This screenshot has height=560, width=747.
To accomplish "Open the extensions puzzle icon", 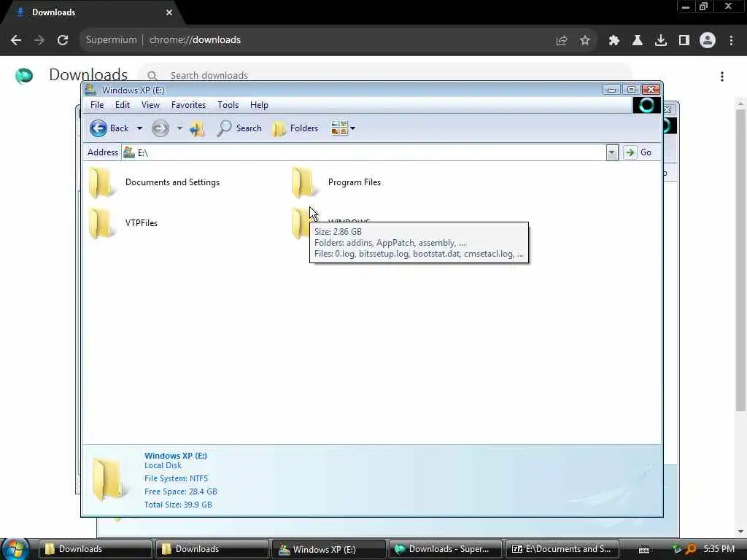I will click(x=614, y=41).
